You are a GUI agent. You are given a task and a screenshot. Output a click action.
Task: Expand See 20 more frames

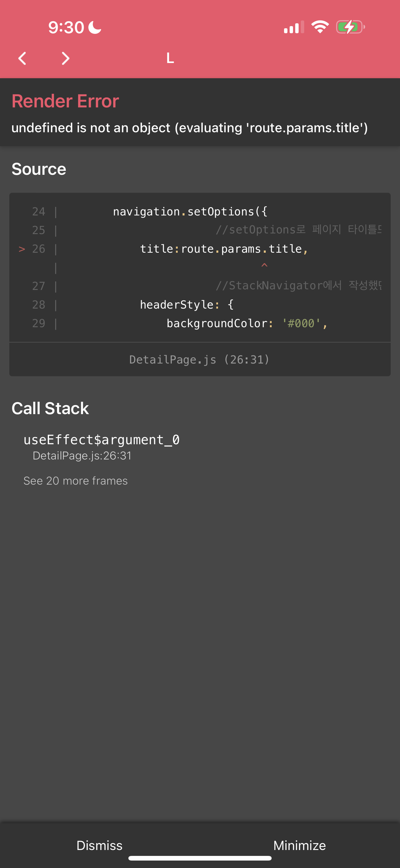(x=75, y=481)
